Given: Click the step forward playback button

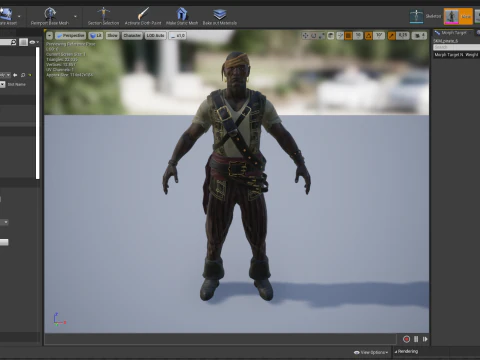Looking at the screenshot, I should click(425, 339).
